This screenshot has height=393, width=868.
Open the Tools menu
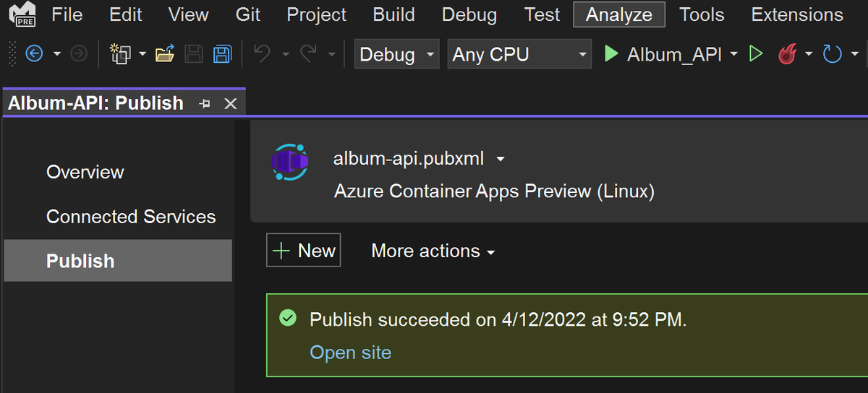[702, 14]
